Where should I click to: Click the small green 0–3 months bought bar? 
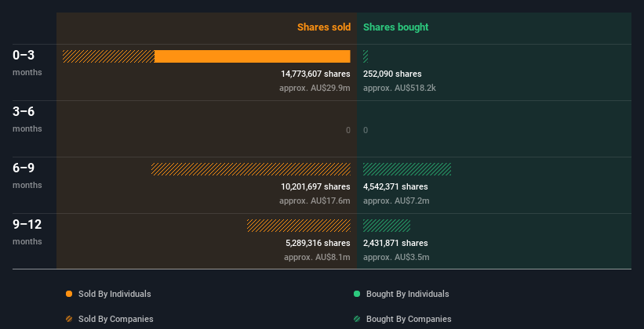click(x=366, y=56)
